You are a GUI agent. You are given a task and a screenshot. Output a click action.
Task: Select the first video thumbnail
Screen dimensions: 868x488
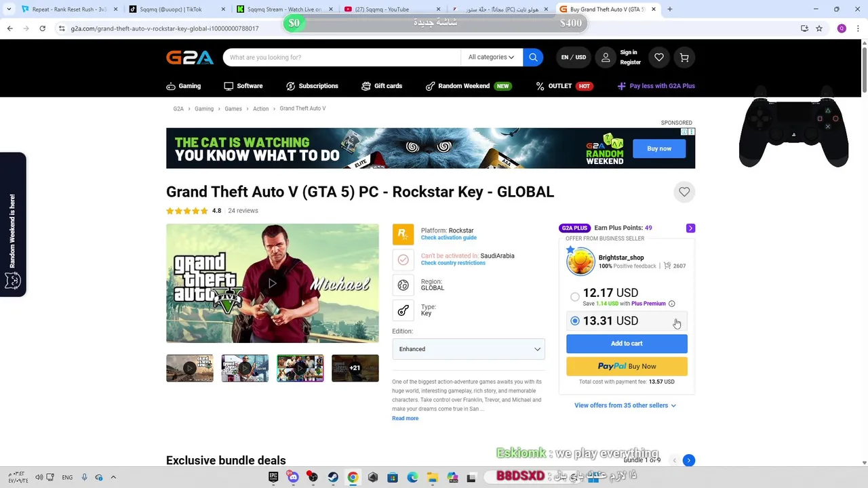point(190,368)
